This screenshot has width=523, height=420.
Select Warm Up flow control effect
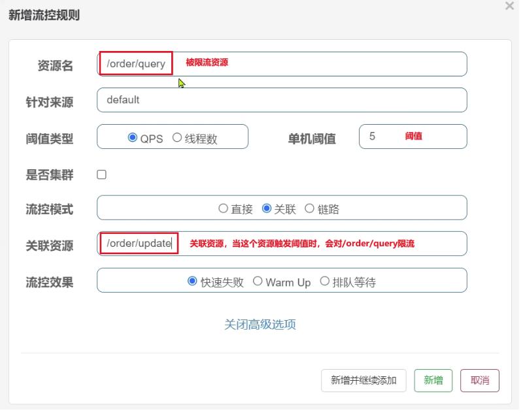point(258,282)
